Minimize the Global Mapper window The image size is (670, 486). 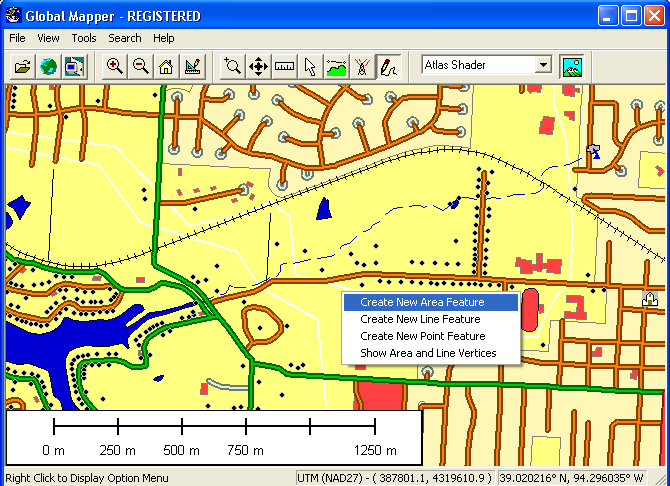(x=608, y=16)
